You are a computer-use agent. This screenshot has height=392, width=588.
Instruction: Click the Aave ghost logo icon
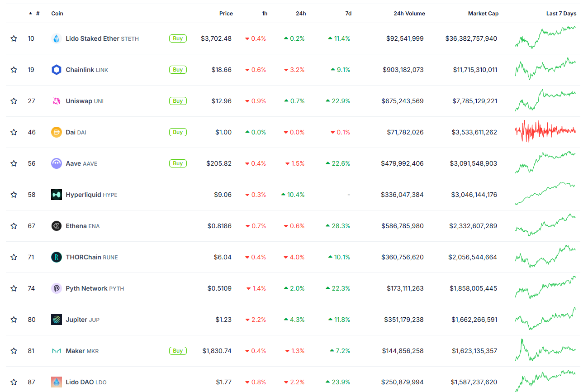(57, 163)
